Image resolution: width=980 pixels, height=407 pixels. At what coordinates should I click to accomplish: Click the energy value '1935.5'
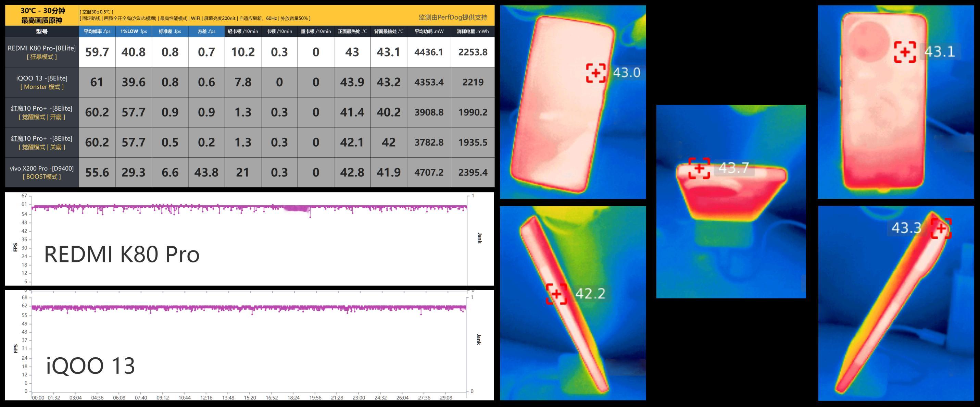coord(473,143)
